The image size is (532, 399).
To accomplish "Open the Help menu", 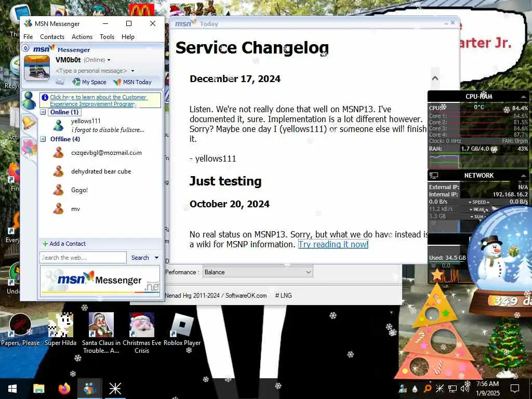I will coord(128,37).
